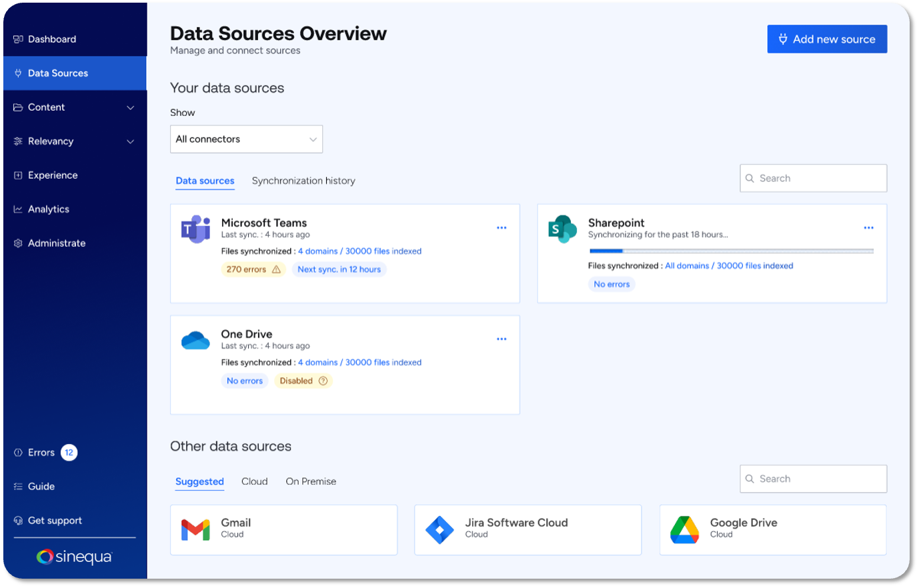Click the Sharepoint synchronization progress bar
The image size is (919, 588).
[x=731, y=251]
